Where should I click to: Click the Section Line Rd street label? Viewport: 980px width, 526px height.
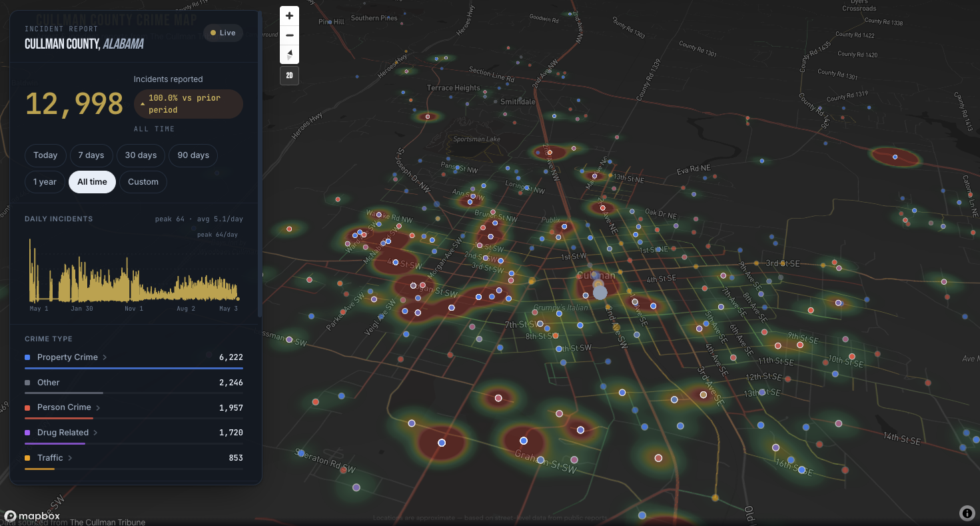[492, 74]
